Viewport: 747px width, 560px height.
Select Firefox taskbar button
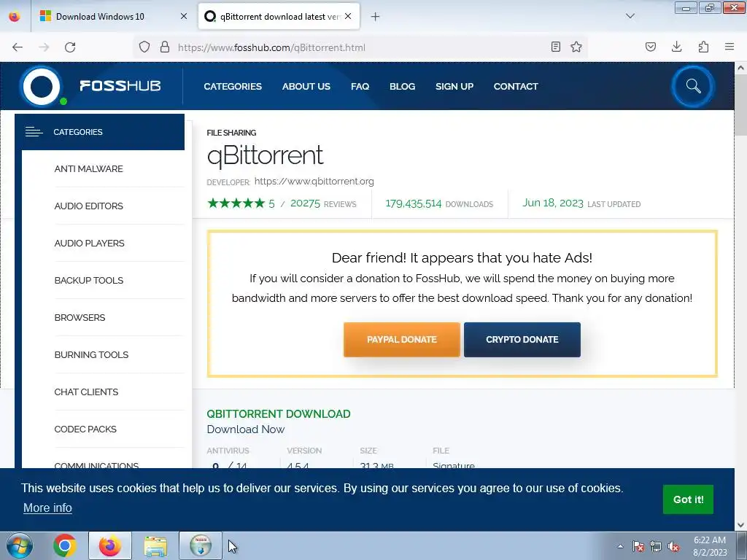click(110, 545)
